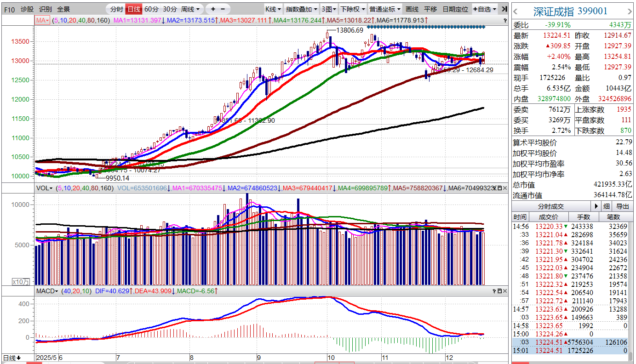Viewport: 636px width, 364px height.
Task: Close the VOL indicator panel
Action: 505,188
